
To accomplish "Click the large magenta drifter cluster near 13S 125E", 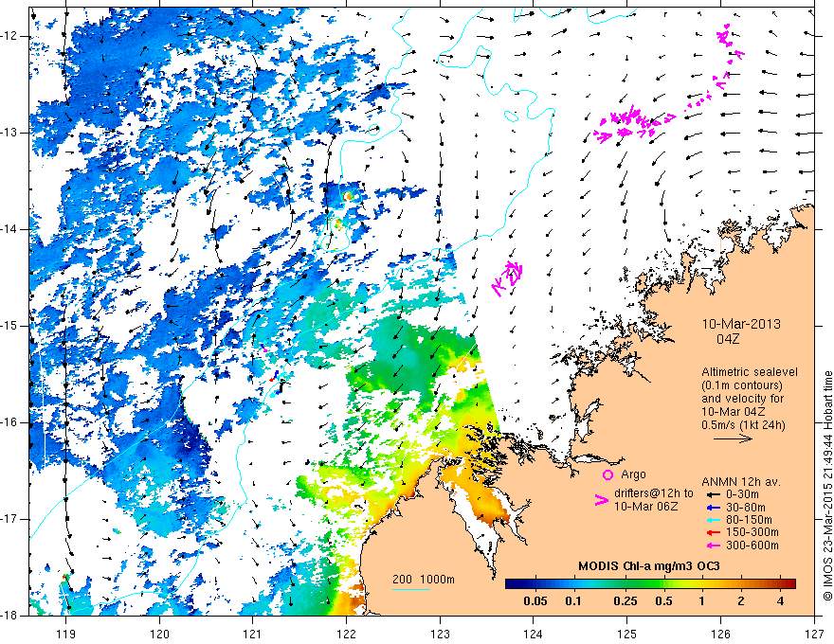I will pyautogui.click(x=633, y=124).
